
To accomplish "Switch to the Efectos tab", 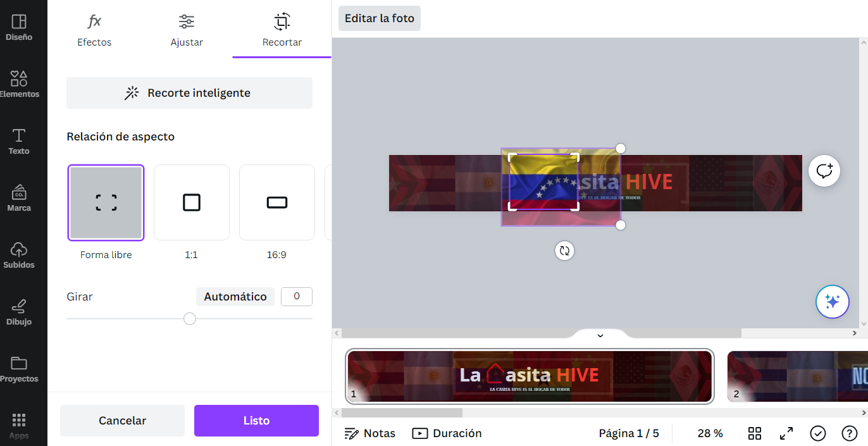I will tap(94, 30).
